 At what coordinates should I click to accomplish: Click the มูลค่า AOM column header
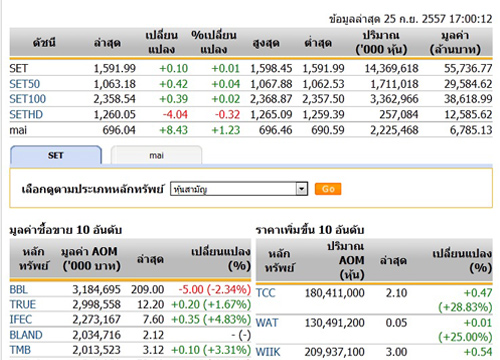[90, 259]
